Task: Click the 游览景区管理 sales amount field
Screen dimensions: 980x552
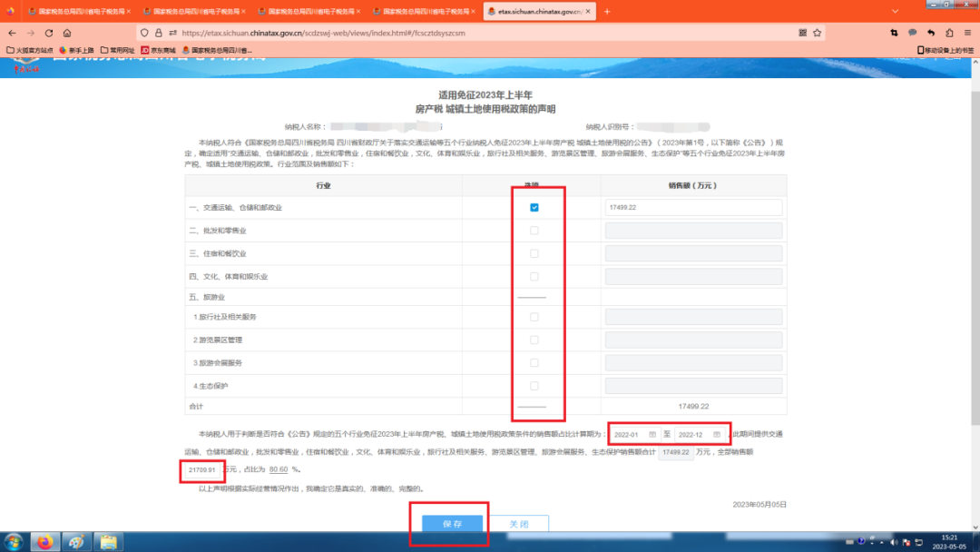Action: click(x=693, y=340)
